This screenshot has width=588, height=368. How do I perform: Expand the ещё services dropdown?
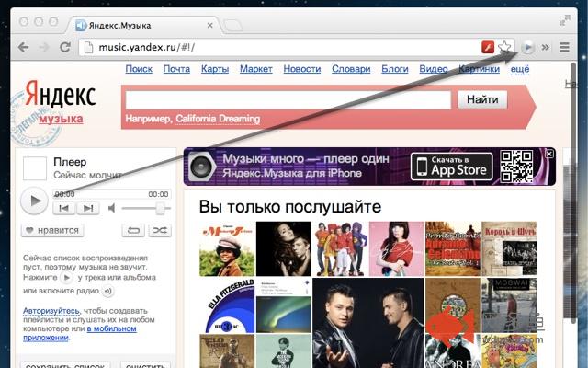520,69
